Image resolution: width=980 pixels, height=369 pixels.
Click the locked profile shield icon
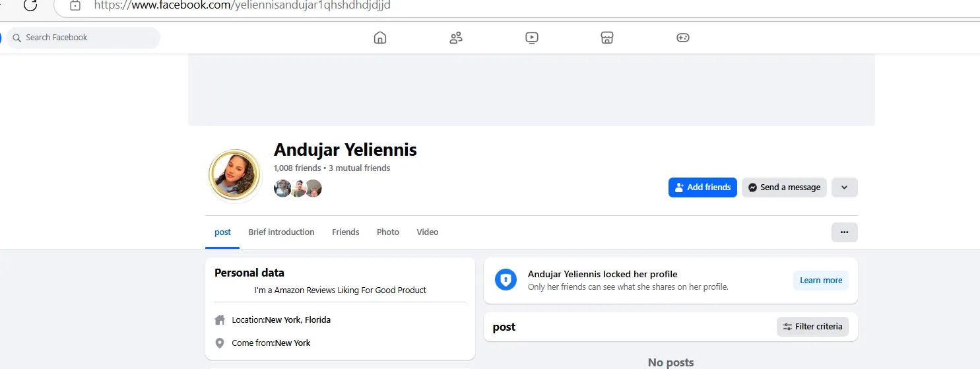(506, 280)
